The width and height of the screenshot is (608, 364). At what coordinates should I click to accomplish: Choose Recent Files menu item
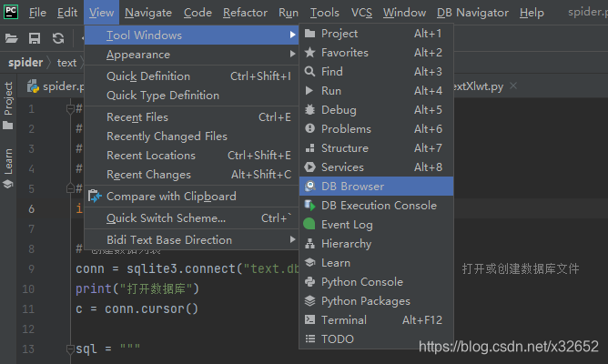pyautogui.click(x=191, y=117)
